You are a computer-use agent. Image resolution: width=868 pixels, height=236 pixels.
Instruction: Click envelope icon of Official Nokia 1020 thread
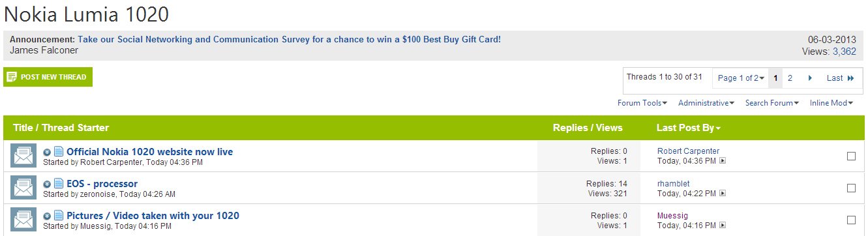click(23, 156)
